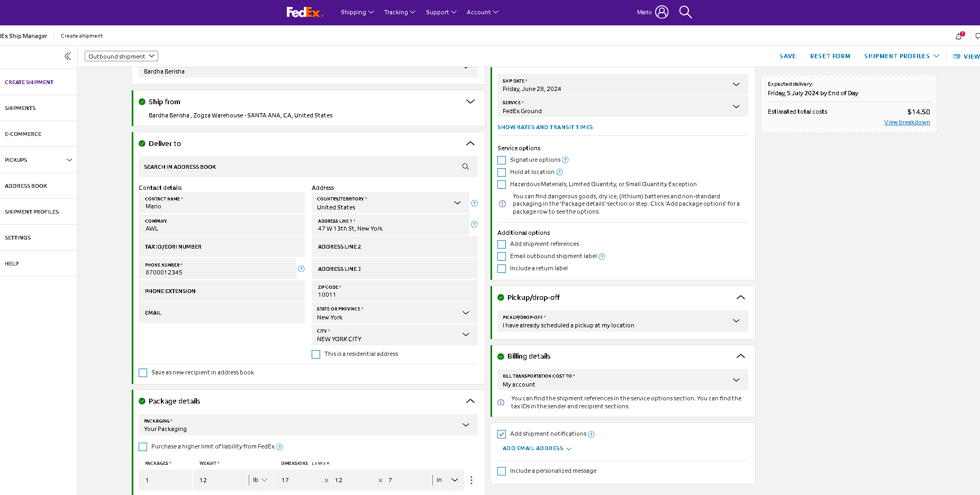Open the City dropdown
The width and height of the screenshot is (980, 495).
[x=394, y=335]
